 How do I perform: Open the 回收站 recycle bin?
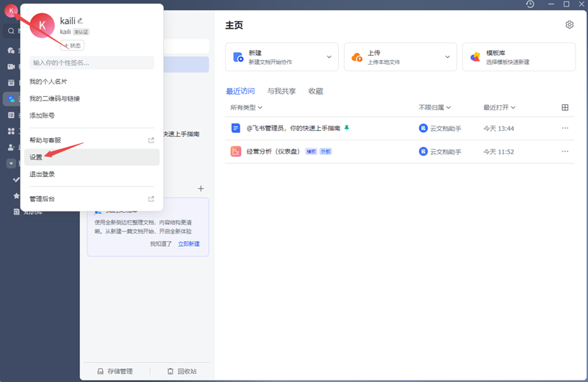click(182, 371)
